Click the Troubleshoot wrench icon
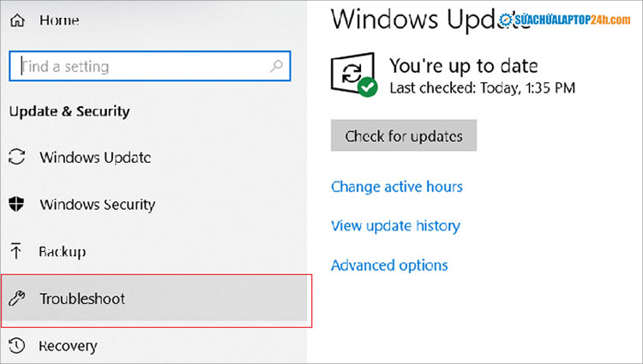 pos(16,299)
